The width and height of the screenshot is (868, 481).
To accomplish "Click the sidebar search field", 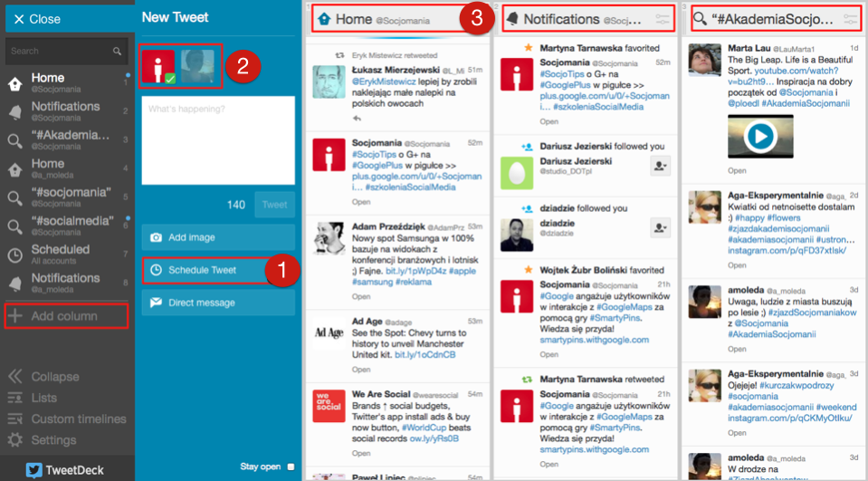I will coord(66,51).
